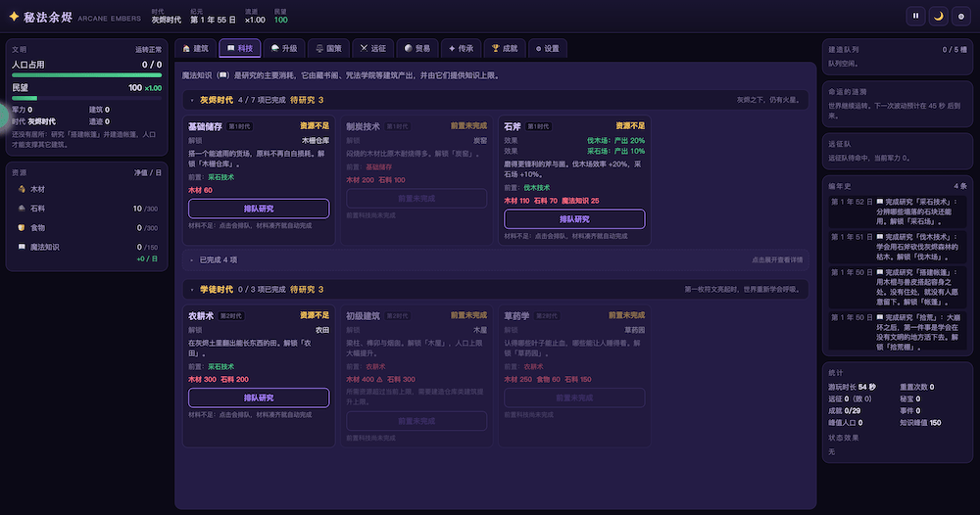Queue research for 农耕术
Screen dimensions: 980x515
click(259, 398)
